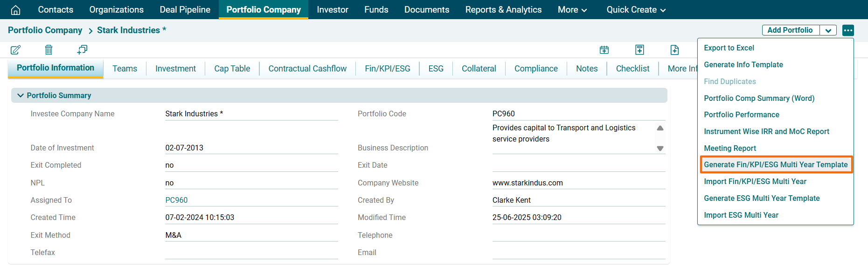Expand the More menu in navigation bar
Image resolution: width=868 pixels, height=270 pixels.
572,10
